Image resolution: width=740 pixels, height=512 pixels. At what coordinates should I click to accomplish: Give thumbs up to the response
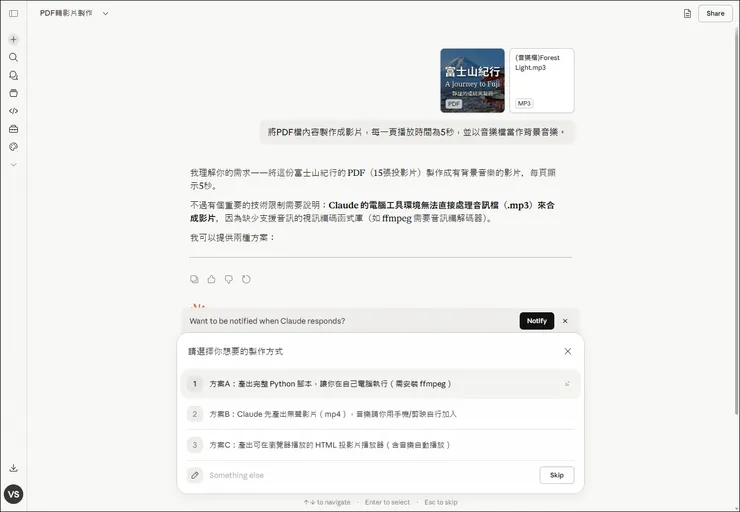(x=211, y=279)
